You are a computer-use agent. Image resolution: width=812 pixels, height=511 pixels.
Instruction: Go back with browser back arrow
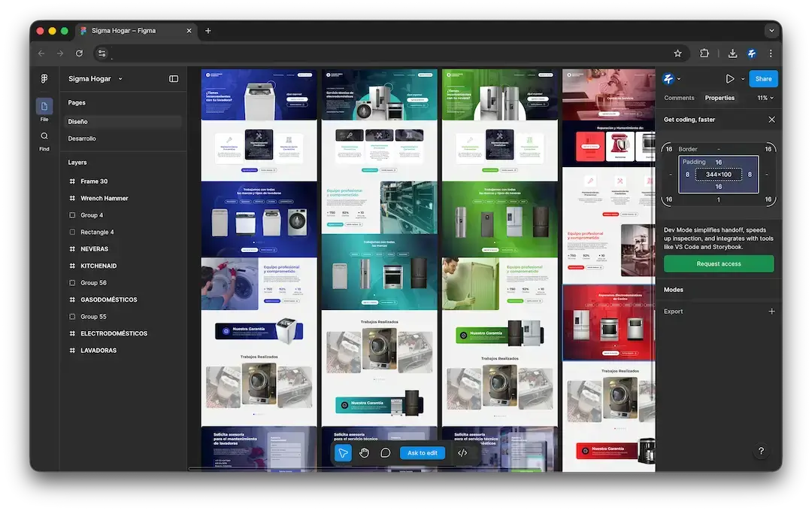click(41, 53)
